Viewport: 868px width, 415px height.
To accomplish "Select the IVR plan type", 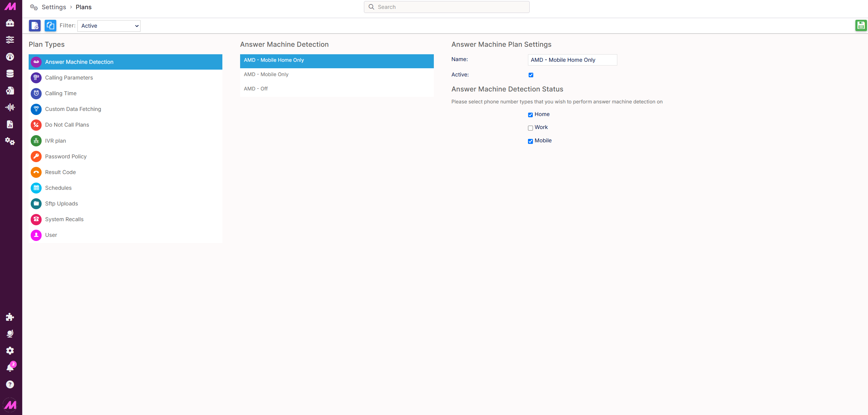I will (126, 141).
